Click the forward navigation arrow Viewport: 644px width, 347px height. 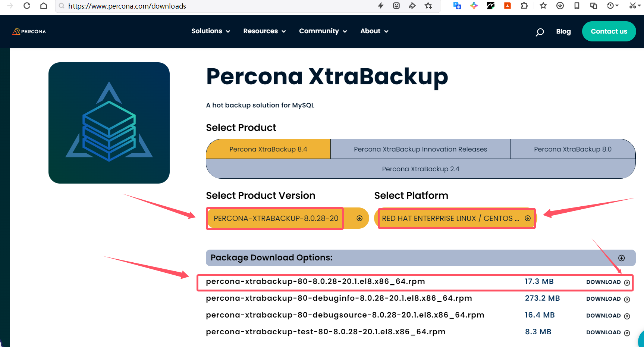[10, 6]
